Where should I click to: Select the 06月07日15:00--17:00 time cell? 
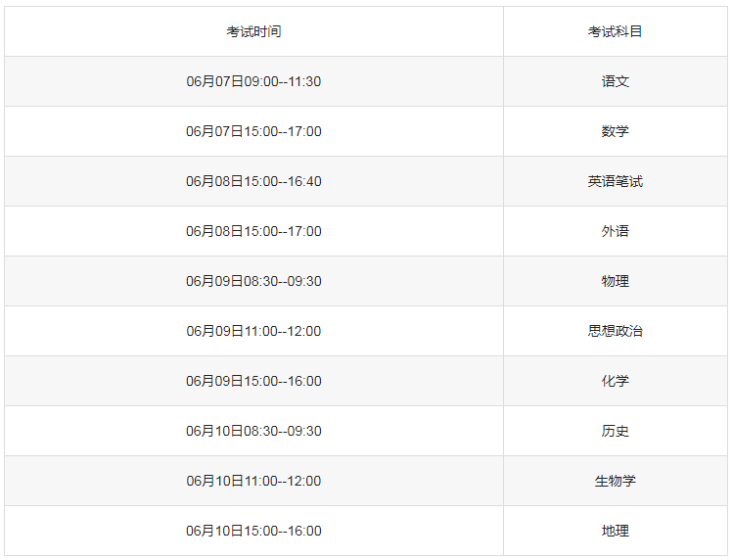tap(253, 131)
